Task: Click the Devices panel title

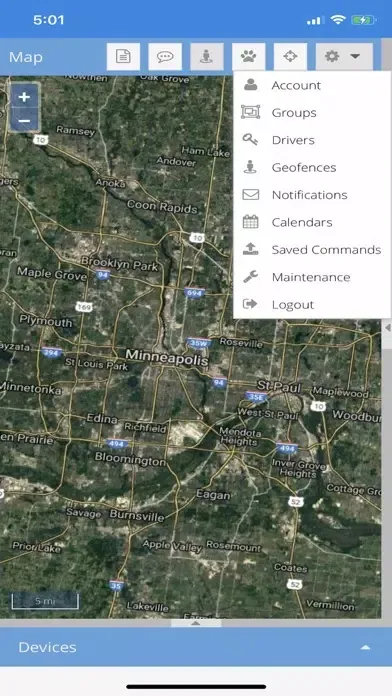Action: tap(47, 647)
